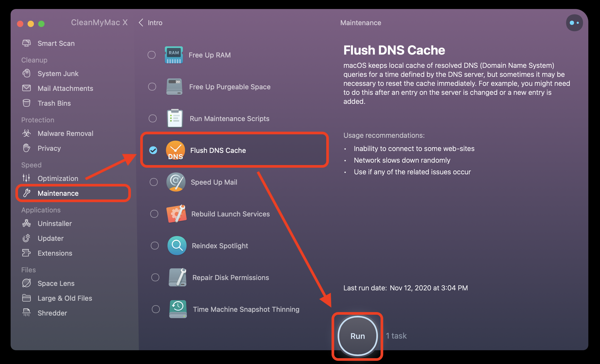The image size is (600, 364).
Task: Select Smart Scan from sidebar
Action: pyautogui.click(x=55, y=43)
